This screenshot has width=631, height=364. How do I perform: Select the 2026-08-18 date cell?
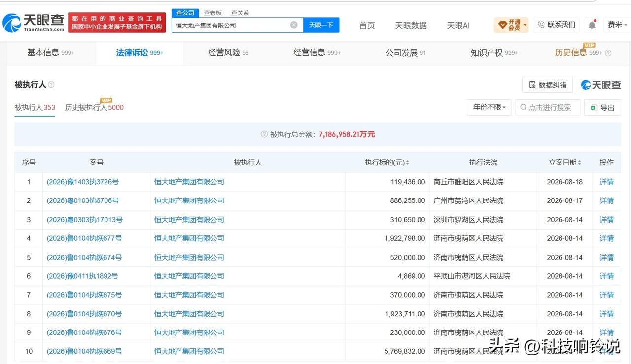click(x=565, y=182)
